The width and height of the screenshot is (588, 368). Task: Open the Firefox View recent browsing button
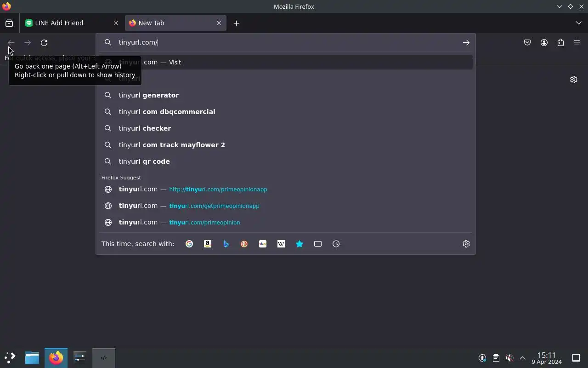[x=9, y=23]
